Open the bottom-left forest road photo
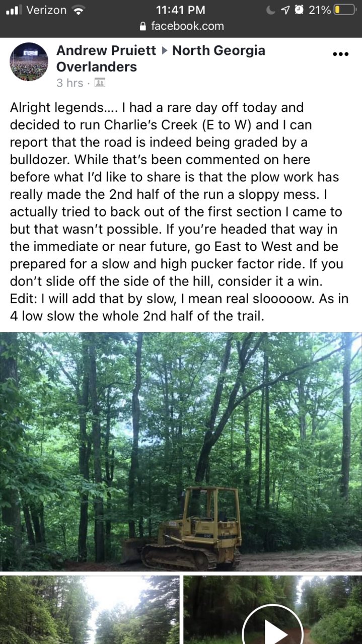The width and height of the screenshot is (362, 644). coord(90,610)
